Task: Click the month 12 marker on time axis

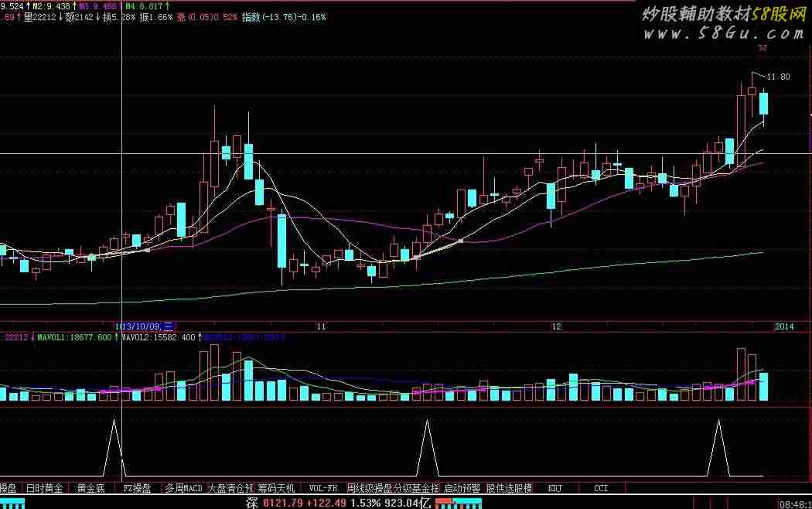Action: [x=556, y=326]
